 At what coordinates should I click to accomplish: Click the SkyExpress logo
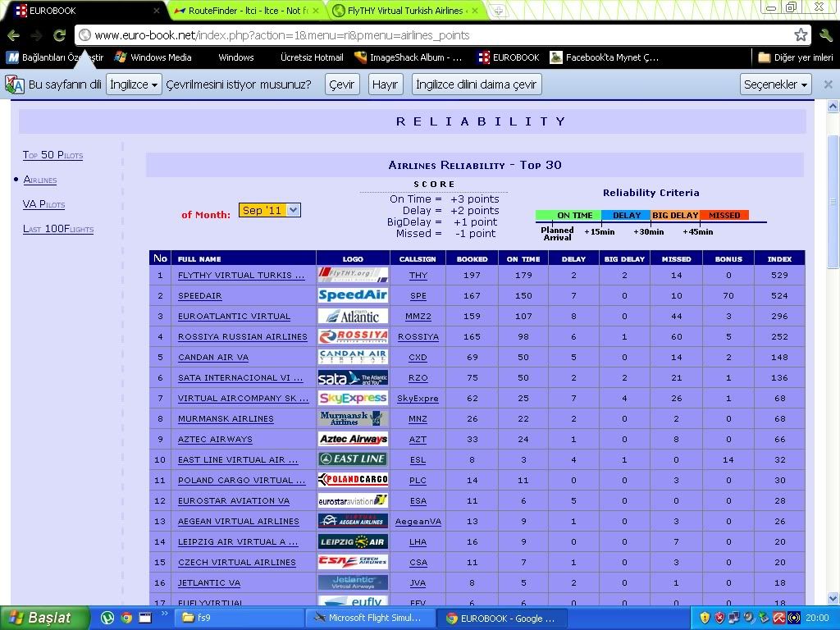[353, 398]
